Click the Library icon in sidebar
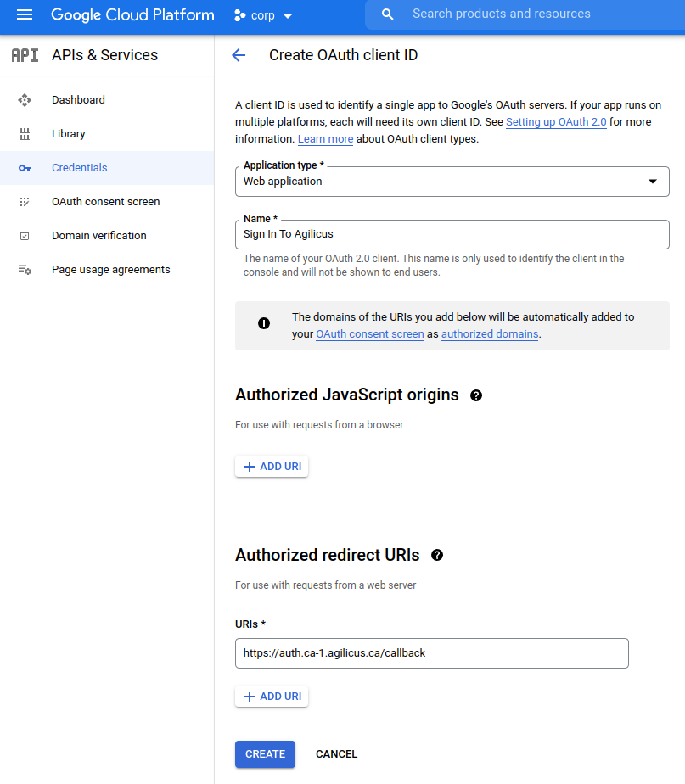The image size is (685, 784). (x=25, y=134)
